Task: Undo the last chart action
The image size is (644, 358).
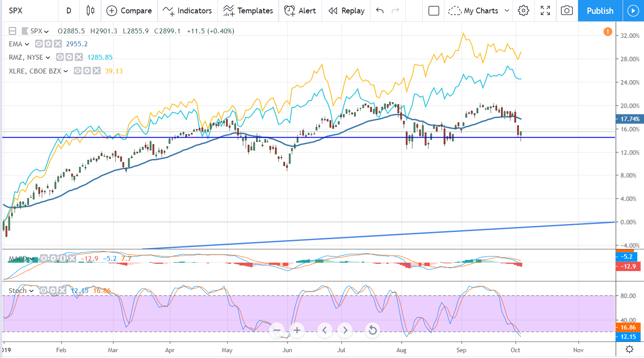Action: [x=379, y=11]
